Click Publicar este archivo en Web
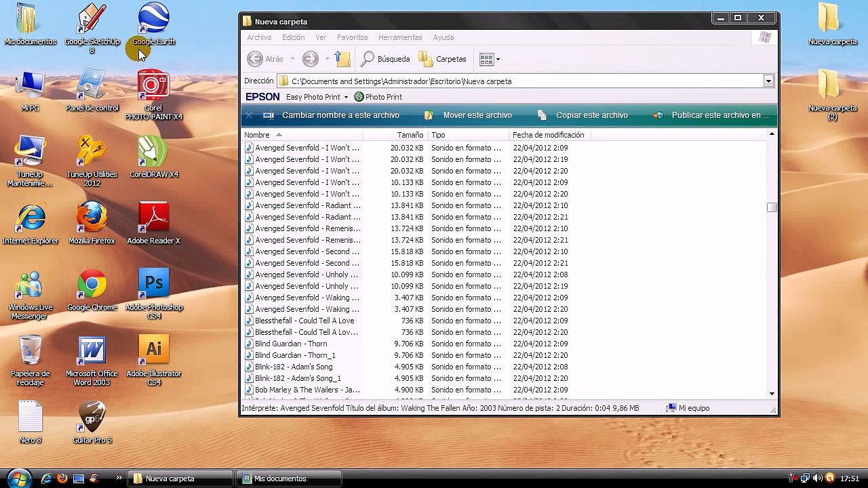 [710, 115]
